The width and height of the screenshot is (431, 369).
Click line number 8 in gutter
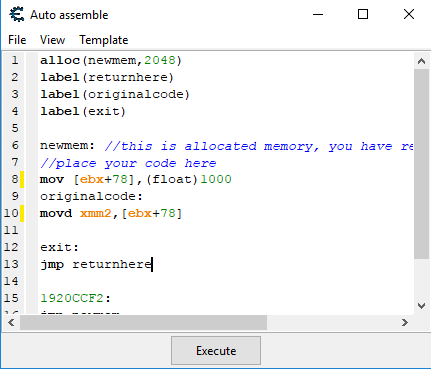pos(15,179)
